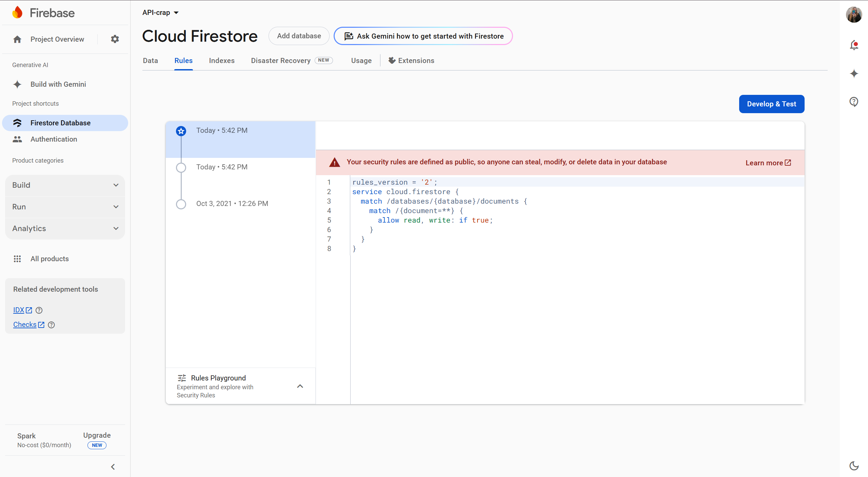Image resolution: width=868 pixels, height=477 pixels.
Task: Open the help question mark icon
Action: click(854, 102)
